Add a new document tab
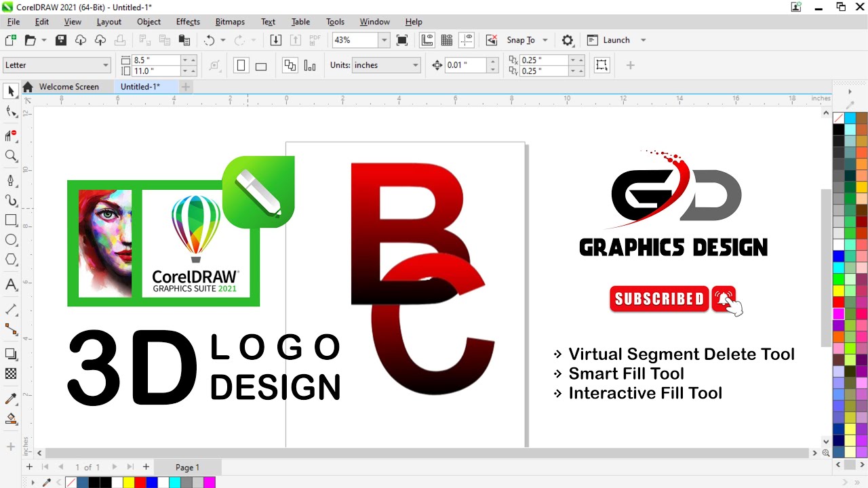868x488 pixels. 185,87
